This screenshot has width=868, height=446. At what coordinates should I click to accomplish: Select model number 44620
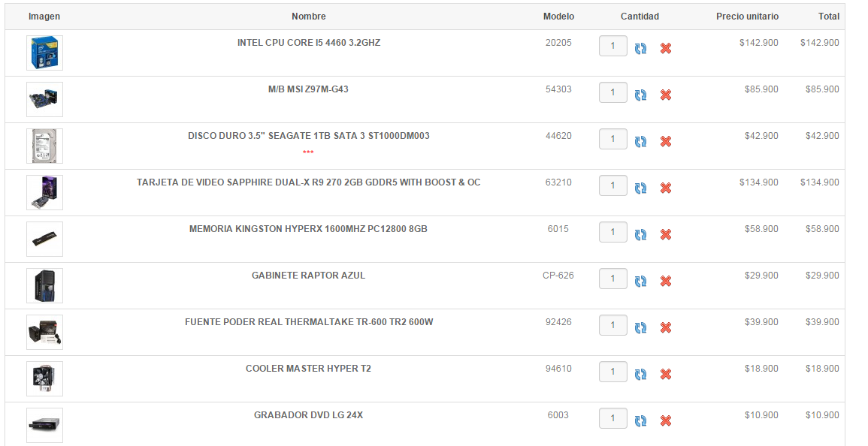(x=558, y=136)
